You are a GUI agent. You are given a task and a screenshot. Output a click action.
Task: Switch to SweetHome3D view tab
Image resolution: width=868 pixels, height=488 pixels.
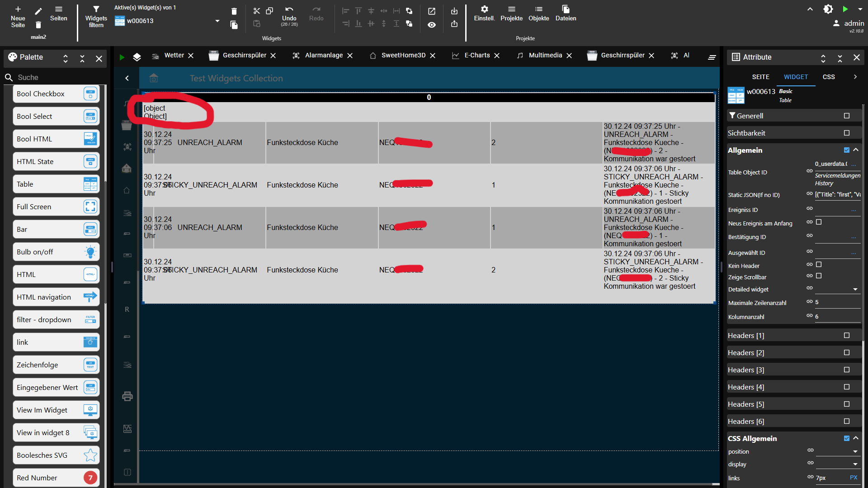coord(403,55)
